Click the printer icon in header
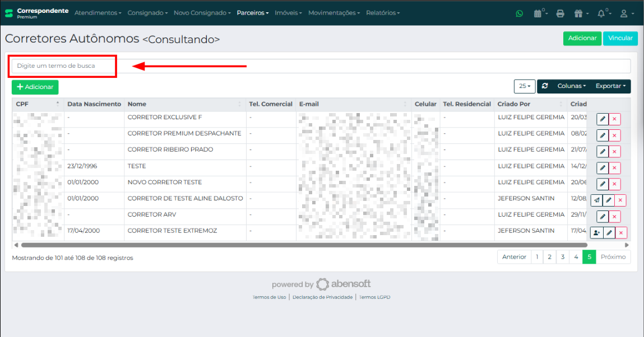This screenshot has height=337, width=644. tap(560, 13)
